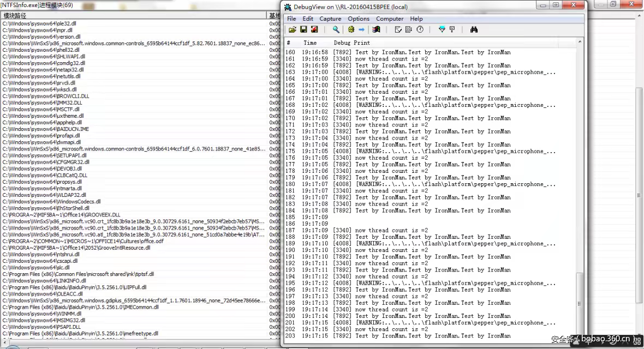Click the History Depth toolbar icon
This screenshot has height=349, width=644.
[x=452, y=29]
